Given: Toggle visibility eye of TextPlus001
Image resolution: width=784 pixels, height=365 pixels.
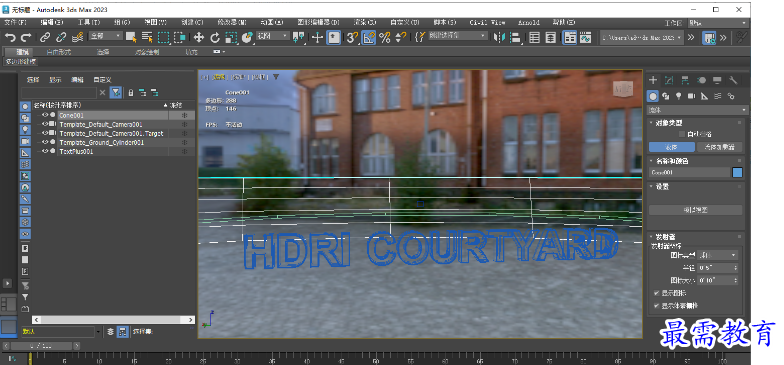Looking at the screenshot, I should pos(45,151).
